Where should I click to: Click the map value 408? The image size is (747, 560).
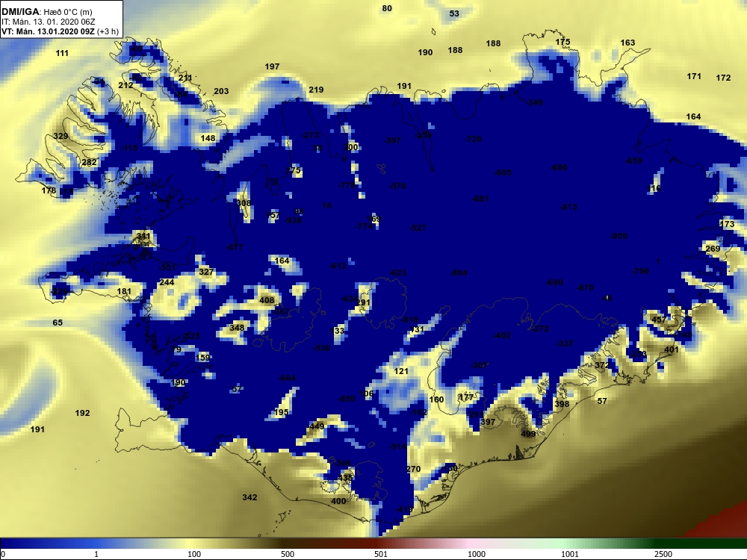(267, 300)
